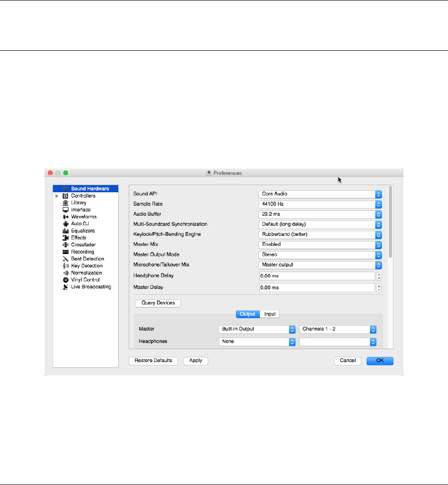Open Beat Detection preferences page

[88, 259]
